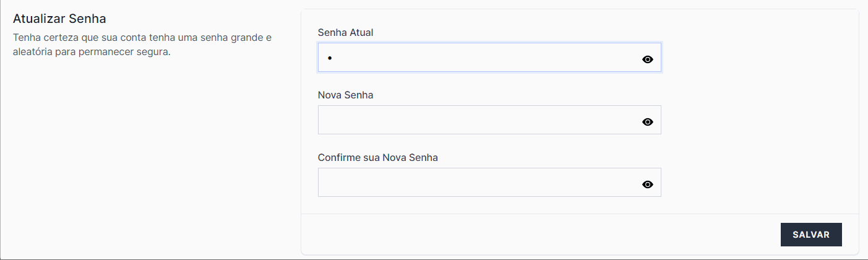Screen dimensions: 868x260
Task: Click the "Nova Senha" field label
Action: [345, 95]
